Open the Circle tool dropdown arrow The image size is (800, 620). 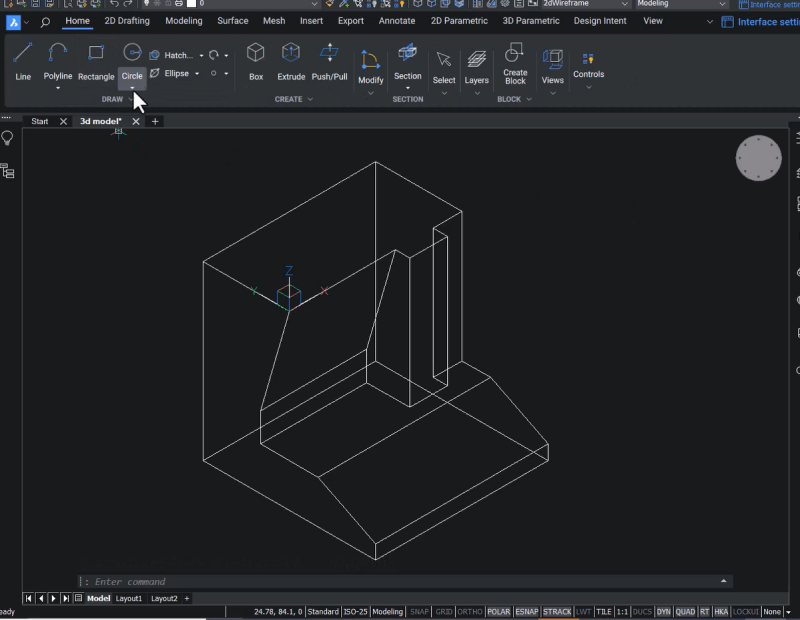point(132,88)
